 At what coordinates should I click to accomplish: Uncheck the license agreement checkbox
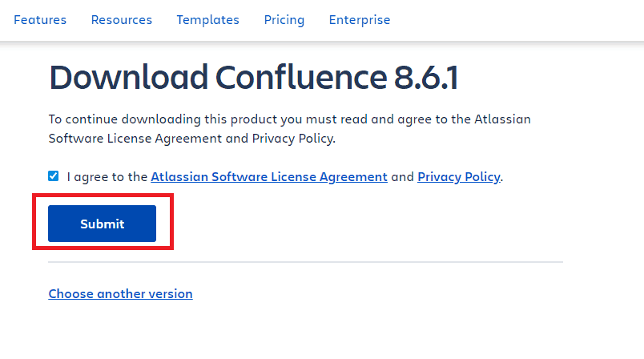click(54, 176)
